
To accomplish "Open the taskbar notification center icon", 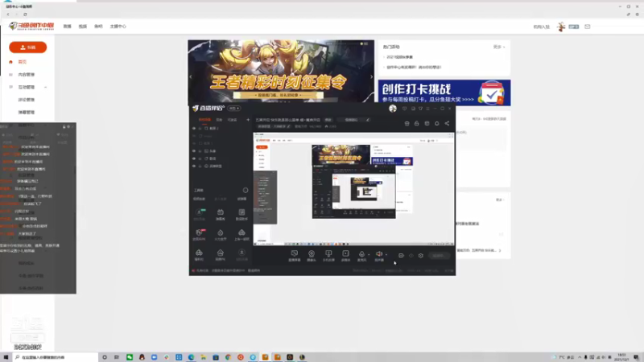I will click(636, 357).
